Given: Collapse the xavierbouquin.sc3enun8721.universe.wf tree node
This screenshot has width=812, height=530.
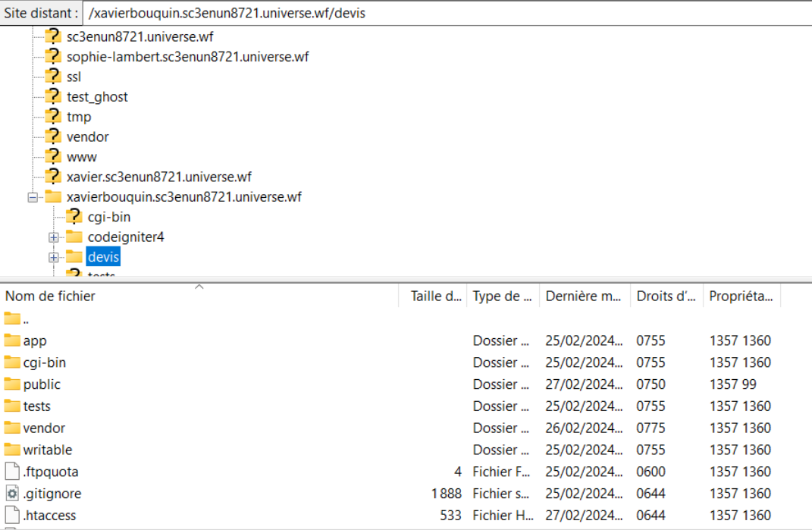Looking at the screenshot, I should tap(33, 197).
